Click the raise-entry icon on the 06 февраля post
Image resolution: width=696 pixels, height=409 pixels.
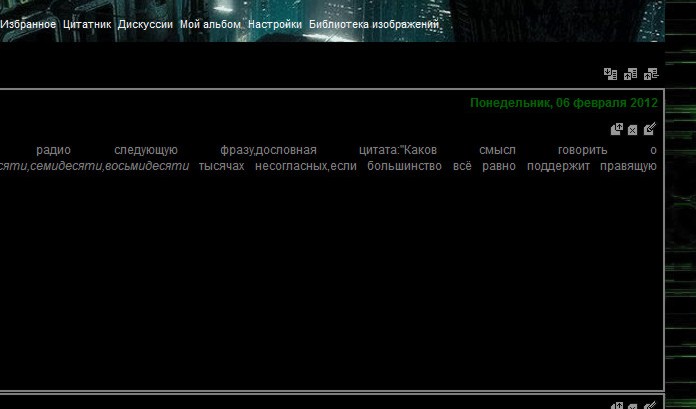[617, 129]
